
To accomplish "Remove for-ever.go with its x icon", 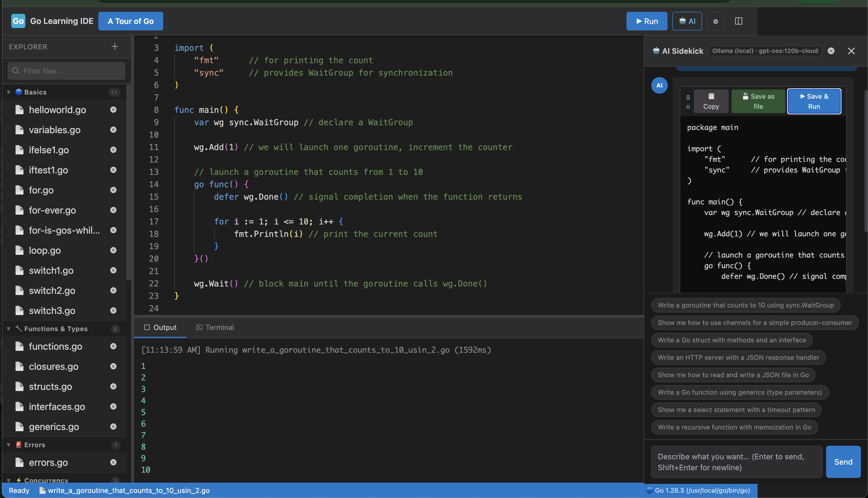I will (x=113, y=210).
